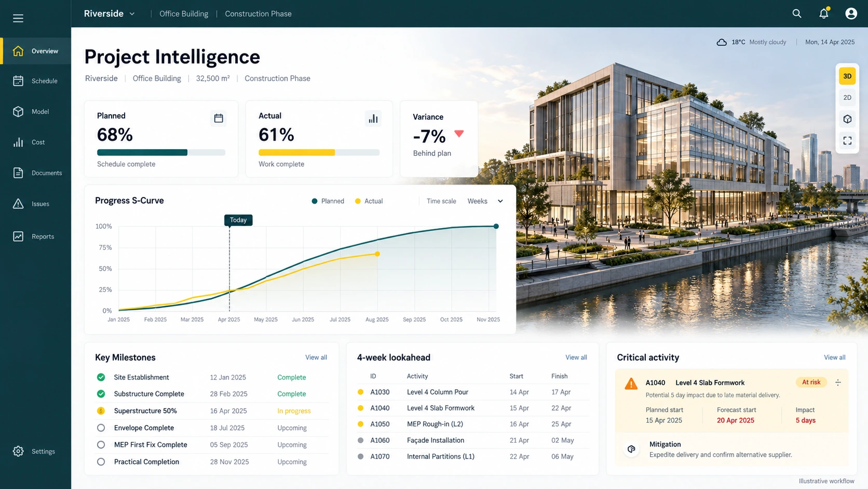Enter fullscreen via expand icon
Screen dimensions: 868x489
[847, 141]
